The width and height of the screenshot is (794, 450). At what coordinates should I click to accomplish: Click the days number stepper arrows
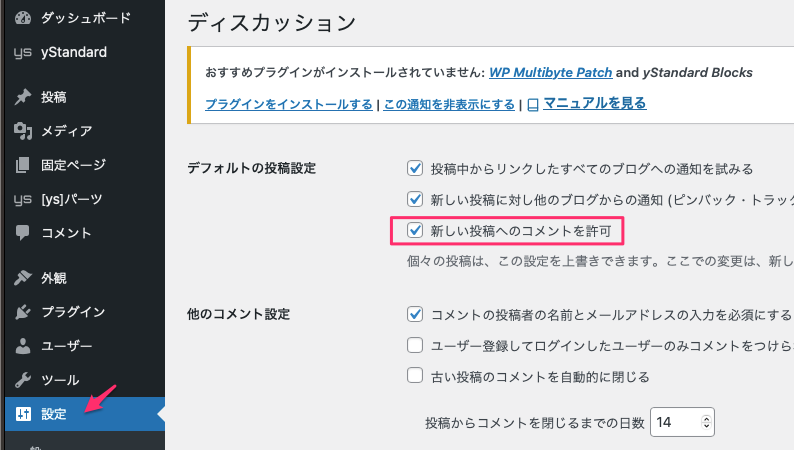(707, 423)
